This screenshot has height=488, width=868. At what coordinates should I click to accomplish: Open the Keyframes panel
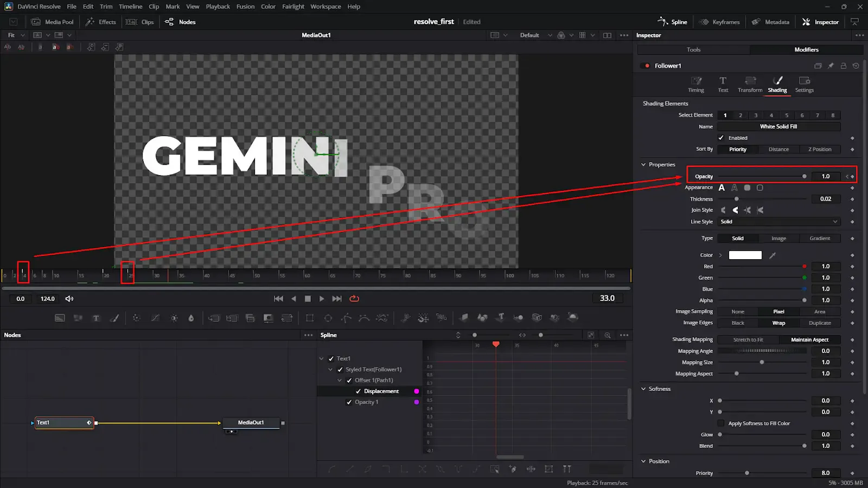pos(719,22)
